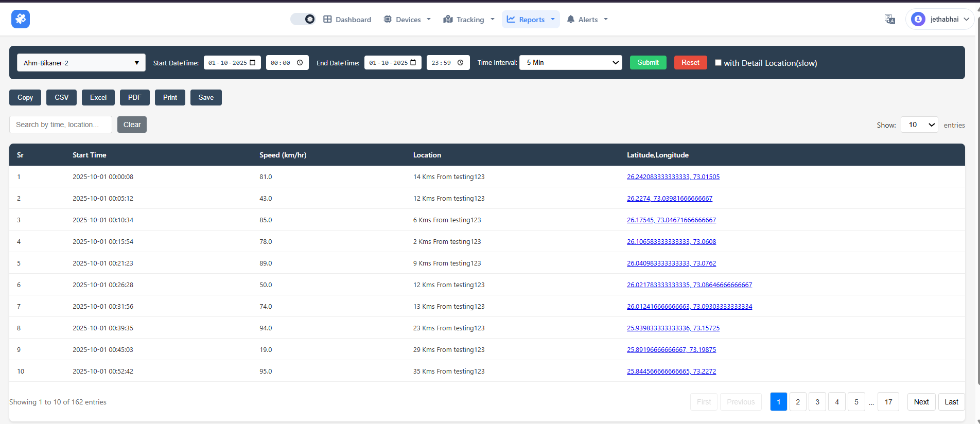Open the Tracking menu
Viewport: 980px width, 424px height.
(x=469, y=20)
